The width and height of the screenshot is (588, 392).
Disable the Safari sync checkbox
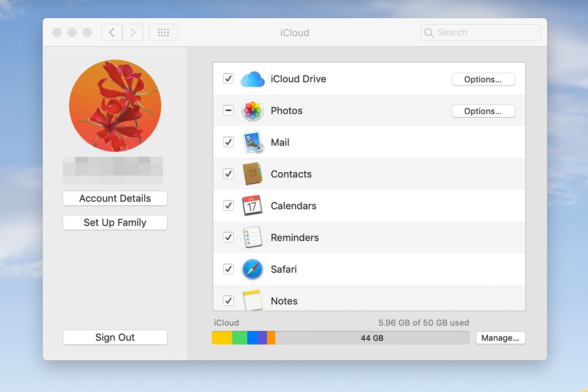pyautogui.click(x=228, y=269)
